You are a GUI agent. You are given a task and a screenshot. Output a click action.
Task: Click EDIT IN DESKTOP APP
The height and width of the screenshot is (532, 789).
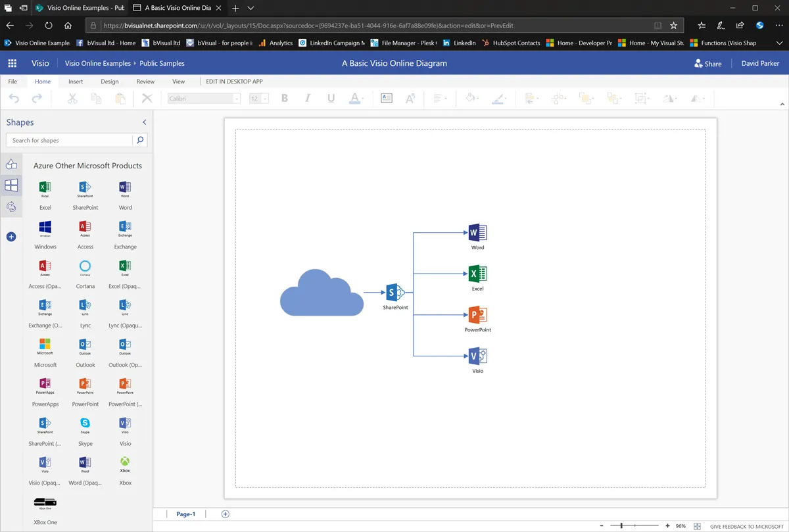click(235, 81)
